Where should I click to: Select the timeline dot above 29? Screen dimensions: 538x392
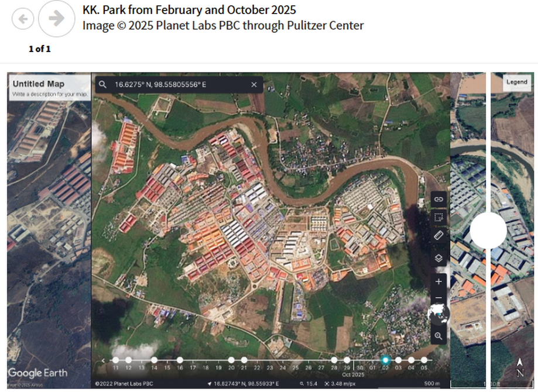(x=347, y=360)
